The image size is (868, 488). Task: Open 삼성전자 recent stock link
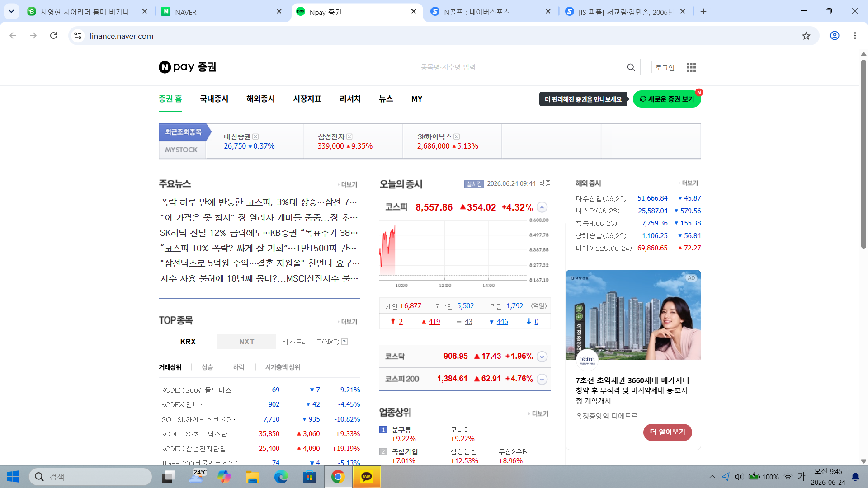[331, 136]
